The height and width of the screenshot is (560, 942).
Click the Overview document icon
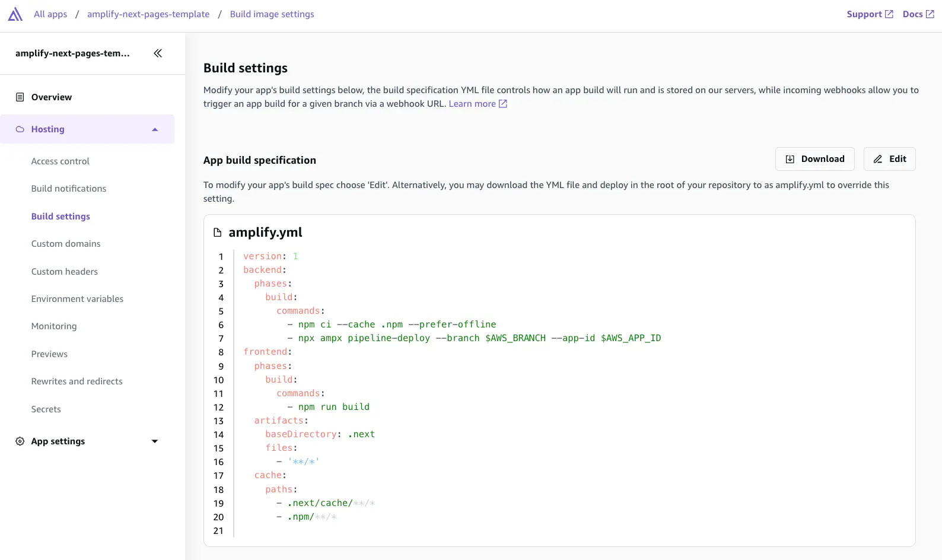(20, 97)
